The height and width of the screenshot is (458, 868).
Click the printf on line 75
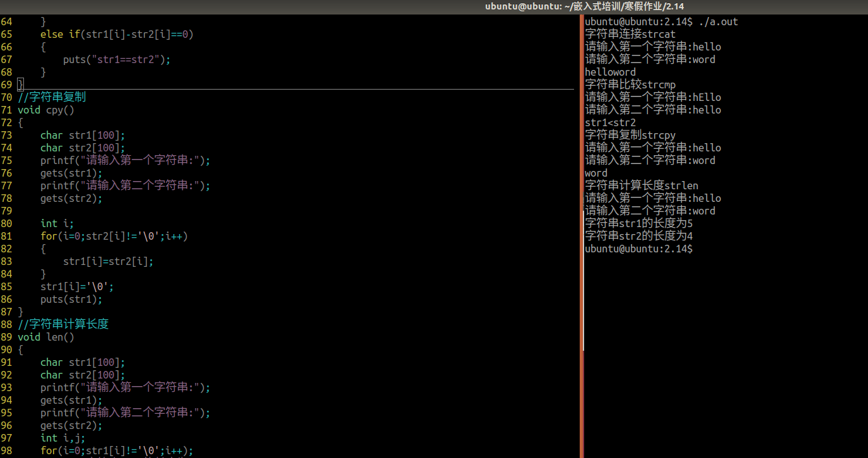125,160
